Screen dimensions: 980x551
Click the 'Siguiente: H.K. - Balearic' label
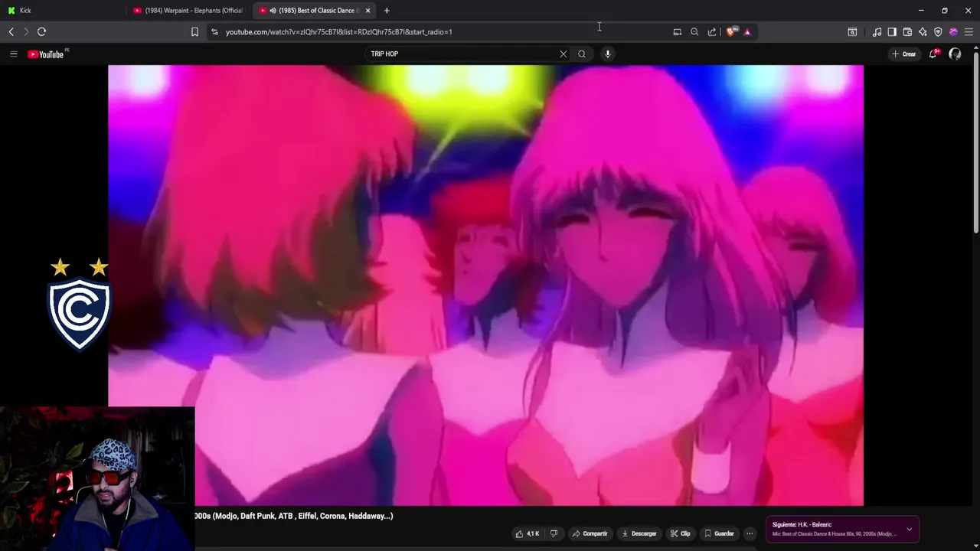tap(802, 524)
